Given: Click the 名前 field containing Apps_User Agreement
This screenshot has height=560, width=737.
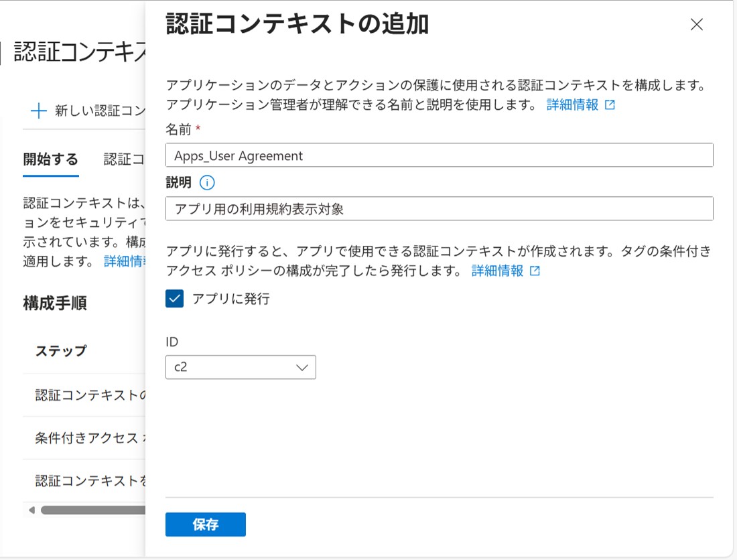Looking at the screenshot, I should [439, 155].
